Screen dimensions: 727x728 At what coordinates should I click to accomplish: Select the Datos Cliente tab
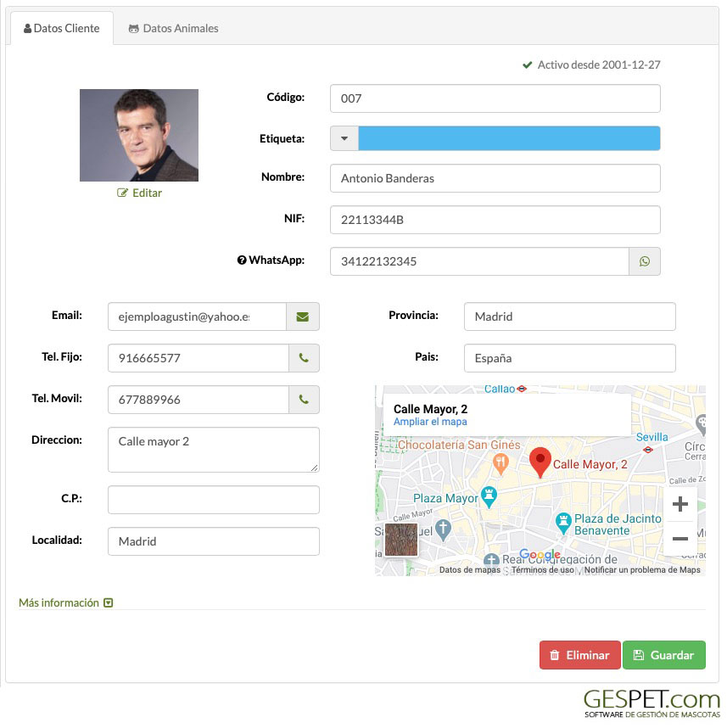click(x=62, y=28)
